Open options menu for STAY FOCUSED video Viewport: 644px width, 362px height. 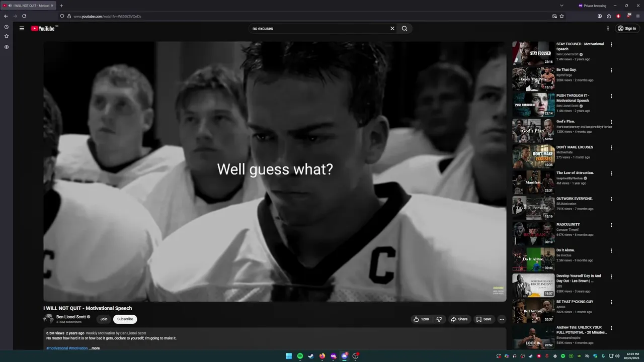[x=612, y=45]
